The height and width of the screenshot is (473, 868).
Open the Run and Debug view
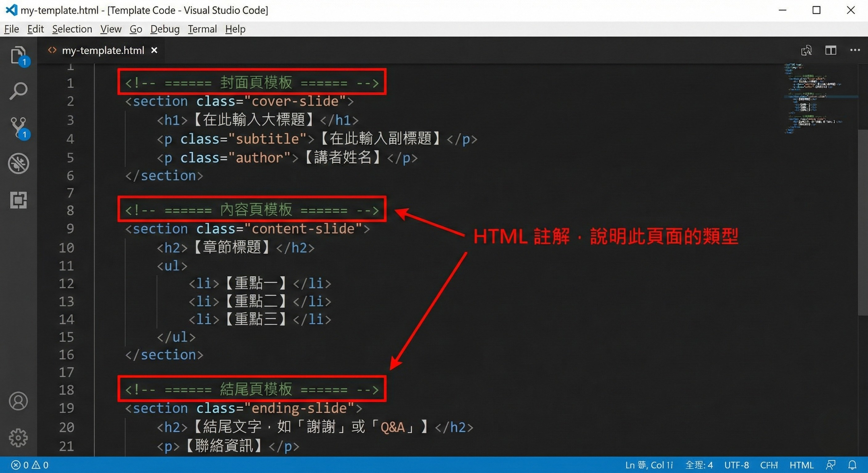tap(18, 164)
